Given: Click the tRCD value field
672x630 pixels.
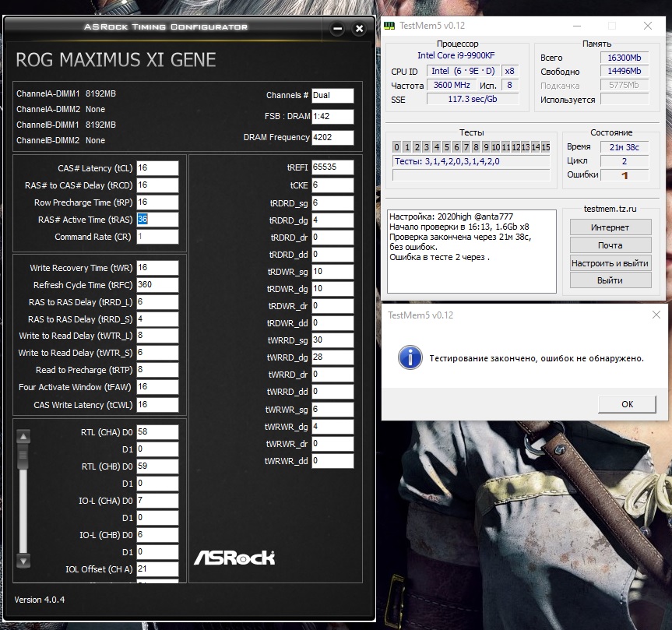Looking at the screenshot, I should tap(157, 185).
